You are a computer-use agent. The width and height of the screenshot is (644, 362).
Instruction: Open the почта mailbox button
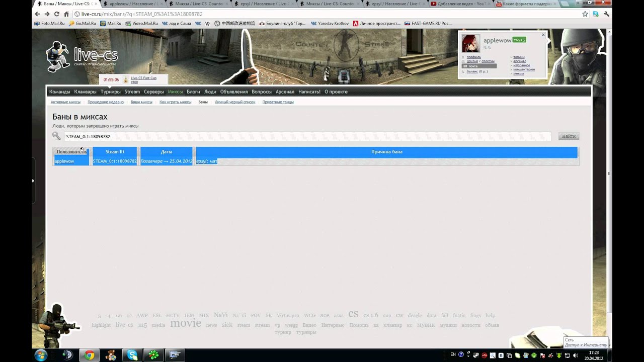tap(479, 66)
